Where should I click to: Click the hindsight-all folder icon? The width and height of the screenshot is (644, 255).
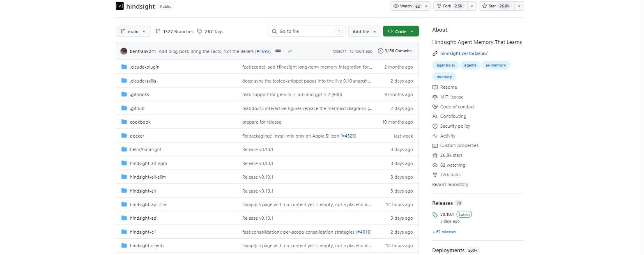(124, 191)
